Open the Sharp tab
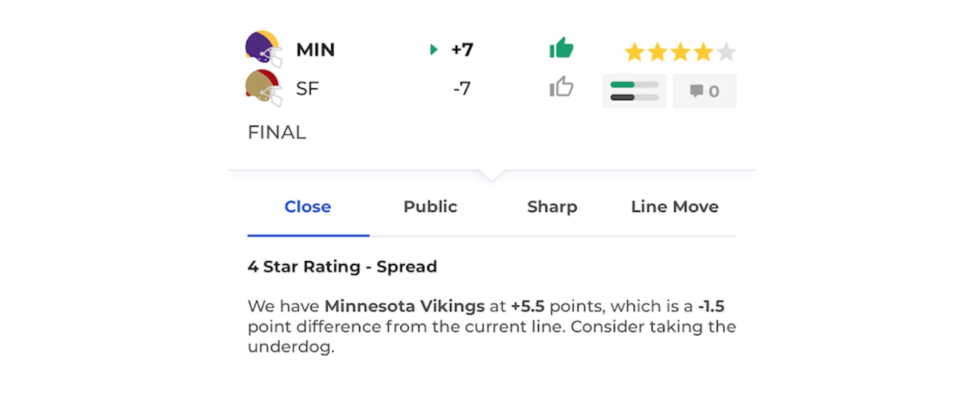This screenshot has width=980, height=395. coord(552,207)
